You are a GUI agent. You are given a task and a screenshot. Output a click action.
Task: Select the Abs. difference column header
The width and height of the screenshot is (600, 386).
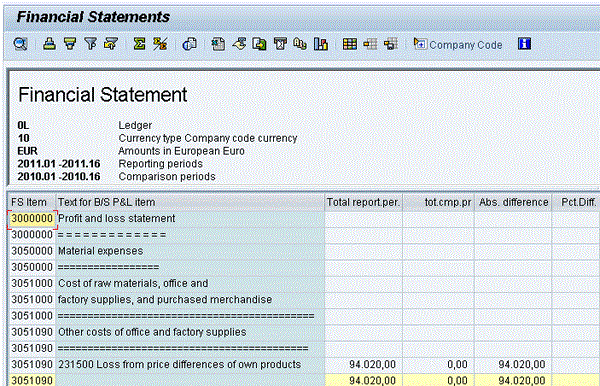[x=513, y=202]
